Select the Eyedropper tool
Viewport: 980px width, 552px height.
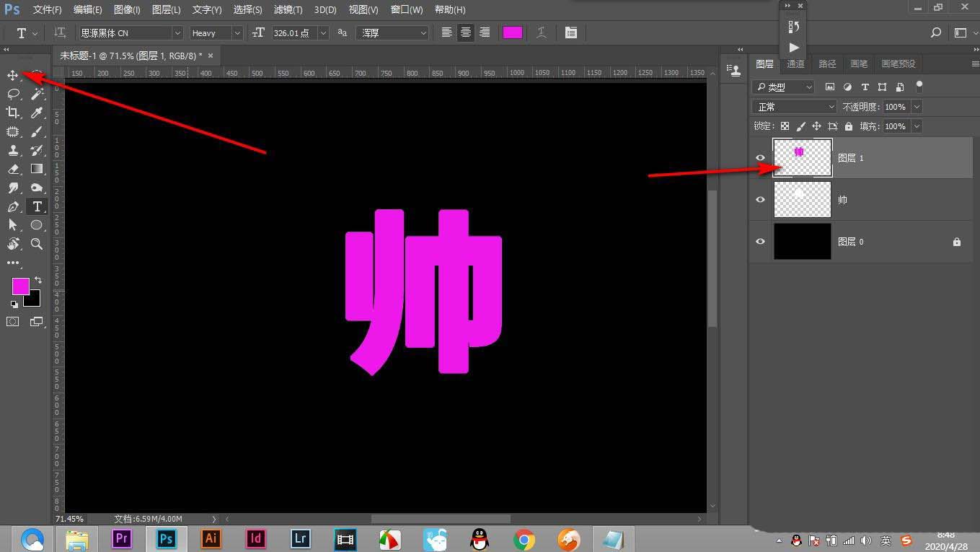[x=37, y=113]
